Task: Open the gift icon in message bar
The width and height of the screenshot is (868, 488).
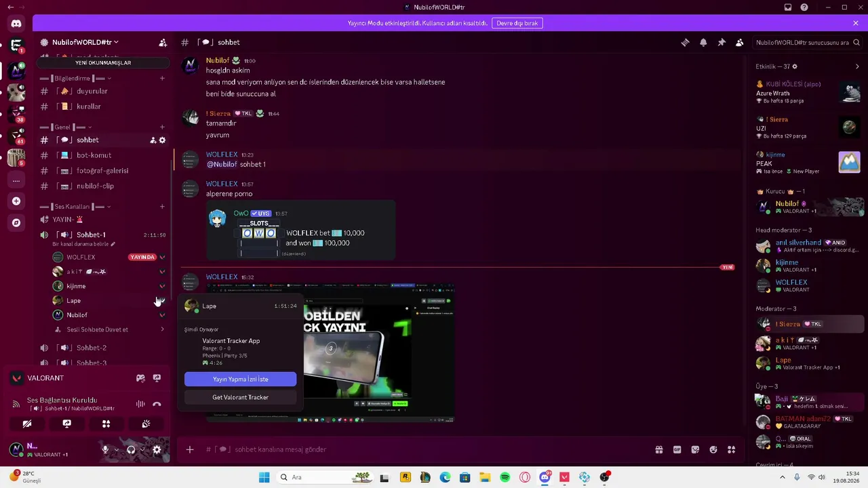Action: (x=658, y=449)
